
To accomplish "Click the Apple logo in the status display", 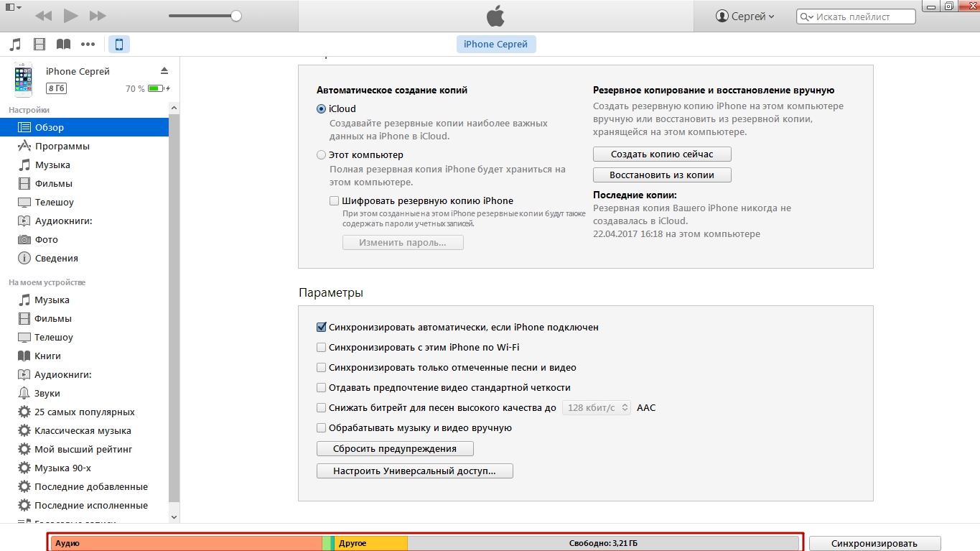I will coord(495,15).
